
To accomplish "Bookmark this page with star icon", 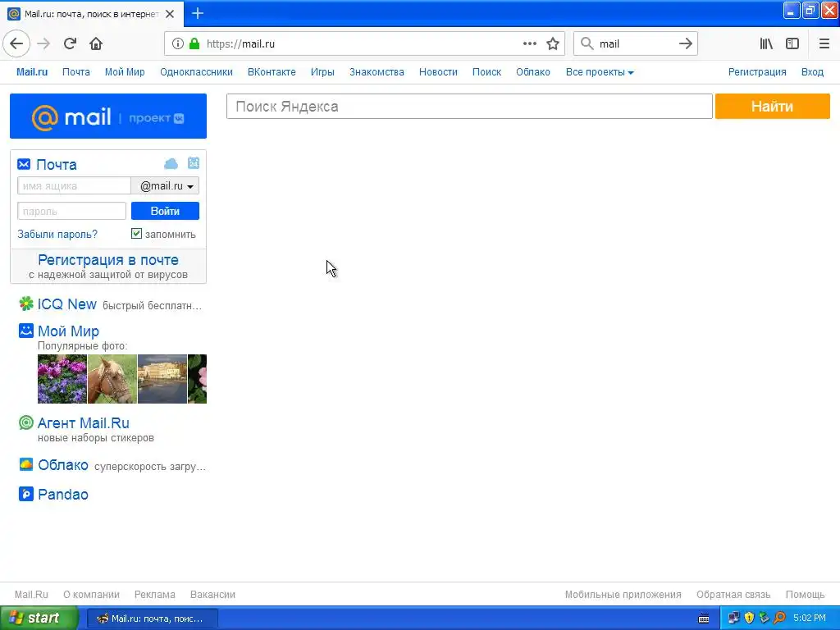I will (553, 44).
